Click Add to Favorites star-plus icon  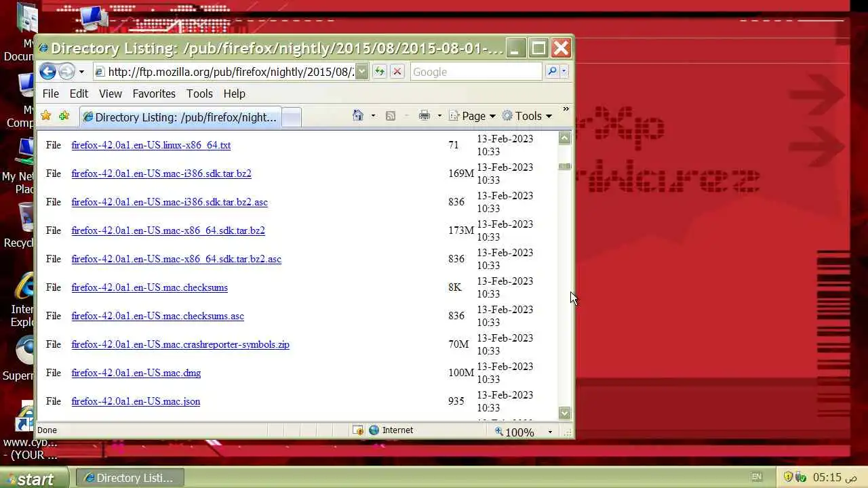click(x=64, y=116)
